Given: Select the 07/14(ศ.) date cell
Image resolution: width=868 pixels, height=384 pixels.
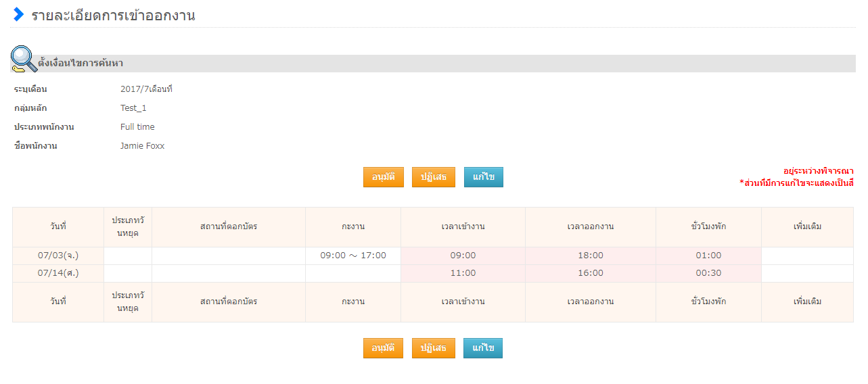Looking at the screenshot, I should coord(58,273).
